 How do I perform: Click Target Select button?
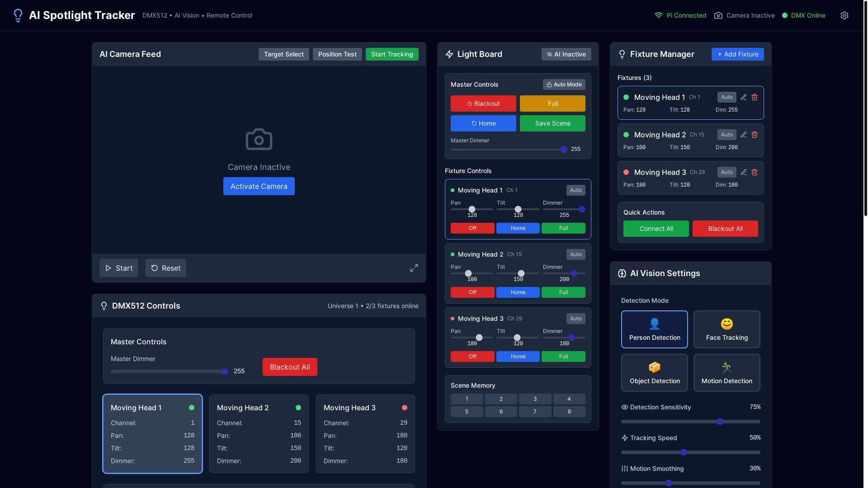point(283,54)
